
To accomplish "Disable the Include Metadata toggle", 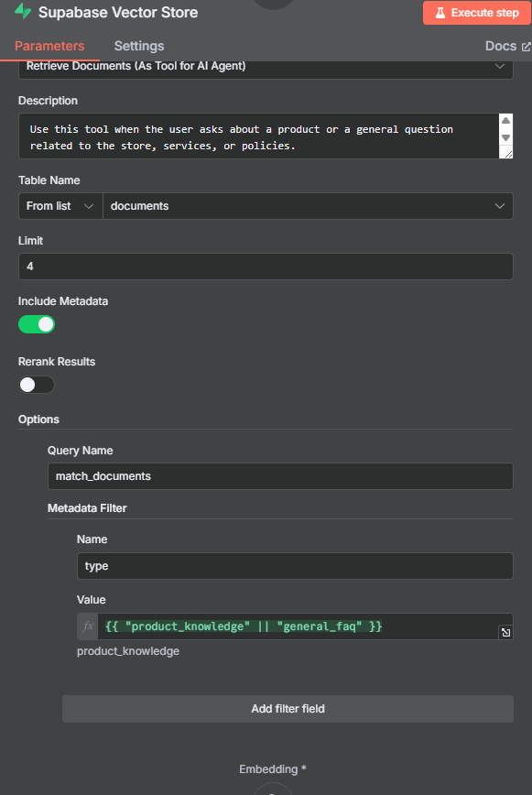I will 37,324.
